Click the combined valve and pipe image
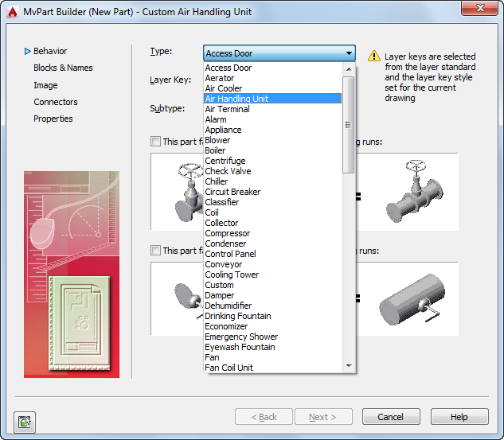504x440 pixels. [415, 192]
